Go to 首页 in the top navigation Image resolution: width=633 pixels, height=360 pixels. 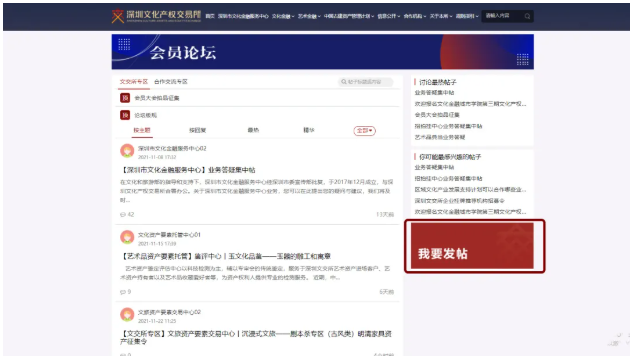210,16
